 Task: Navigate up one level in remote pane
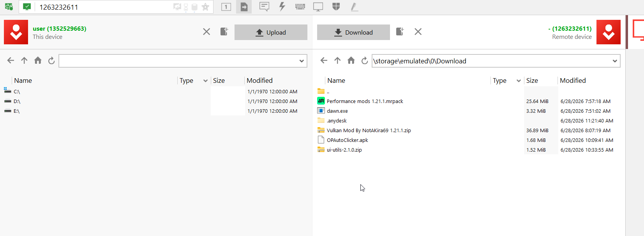(x=337, y=61)
